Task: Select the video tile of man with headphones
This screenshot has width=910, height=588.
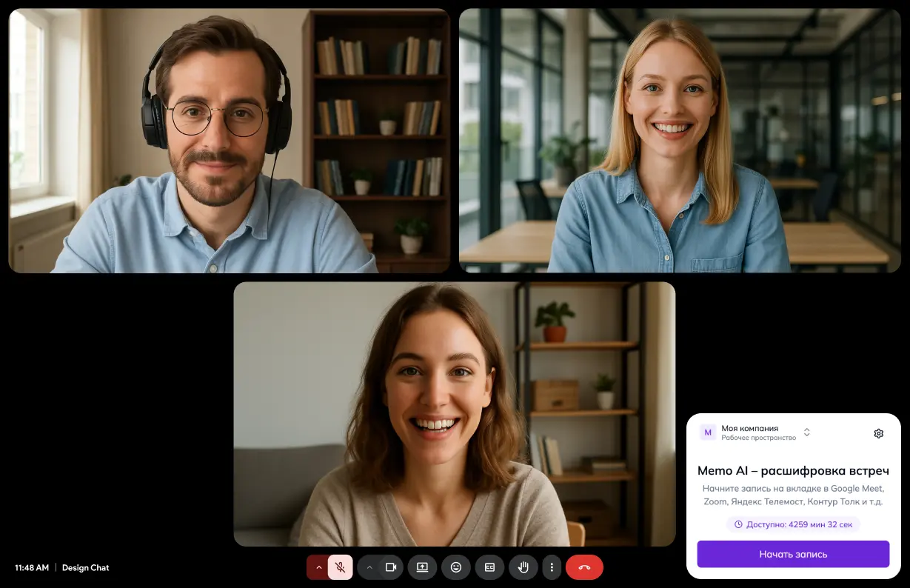Action: [229, 141]
